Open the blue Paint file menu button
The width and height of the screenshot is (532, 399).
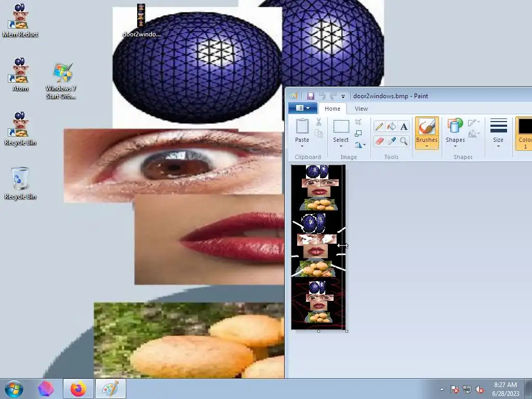coord(303,108)
